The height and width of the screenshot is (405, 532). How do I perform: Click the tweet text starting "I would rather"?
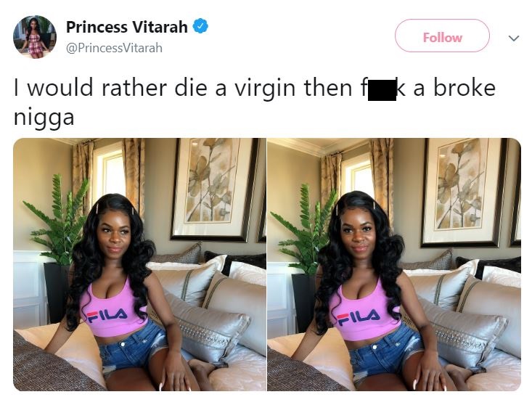(x=255, y=102)
